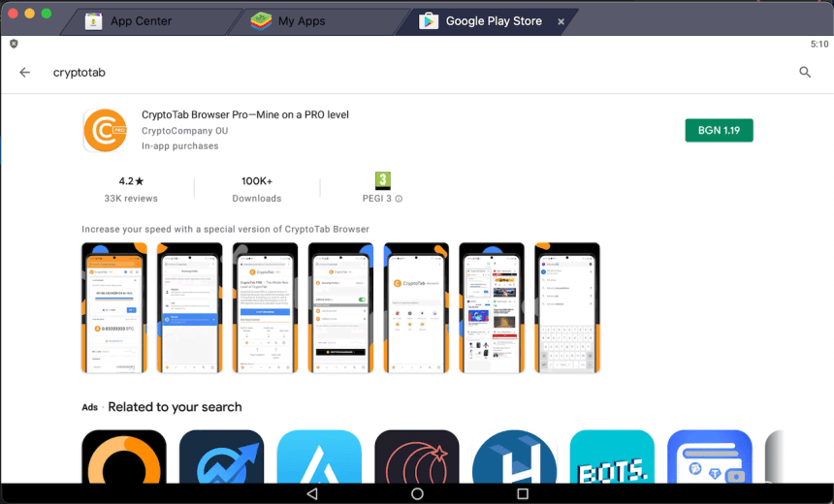The image size is (834, 504).
Task: Open the CryptoCompany OU developer link
Action: coord(184,131)
